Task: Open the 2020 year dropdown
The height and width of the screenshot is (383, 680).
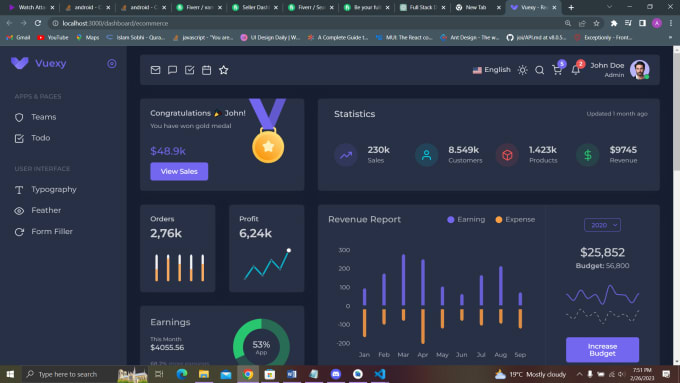Action: 602,225
